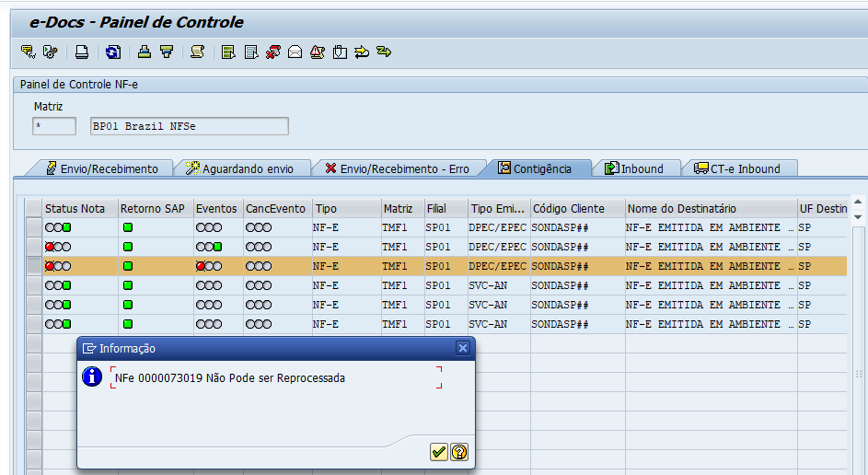Click the filter funnel toolbar icon
868x475 pixels.
coord(167,52)
